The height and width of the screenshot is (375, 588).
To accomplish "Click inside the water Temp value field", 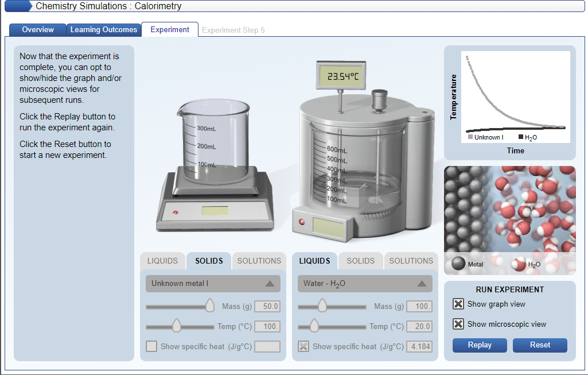I will point(419,326).
